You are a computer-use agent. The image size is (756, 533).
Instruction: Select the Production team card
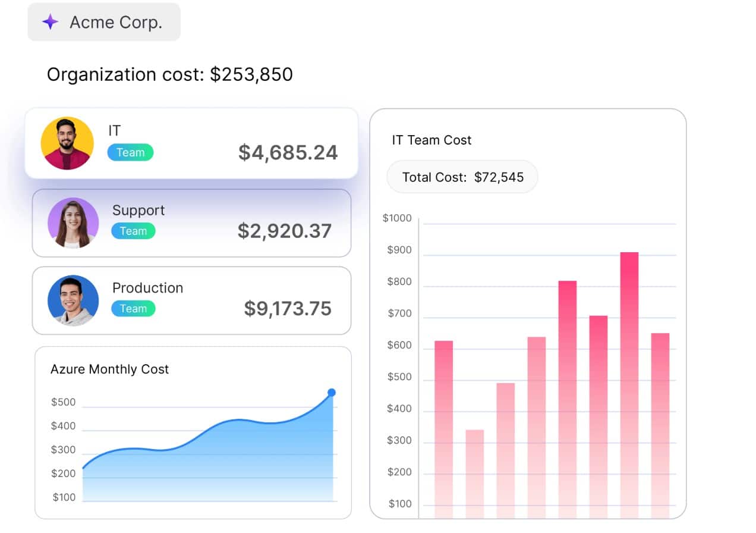(191, 300)
